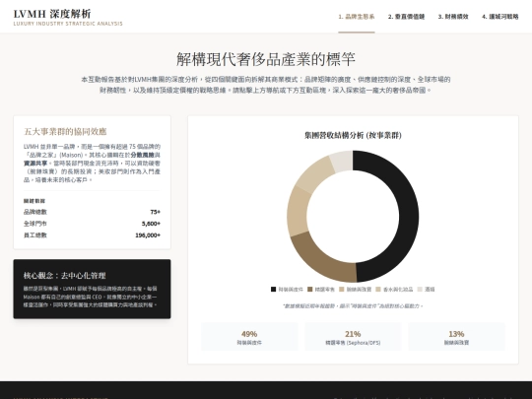
Task: Toggle the brown 精選零售 legend swatch
Action: click(x=309, y=289)
